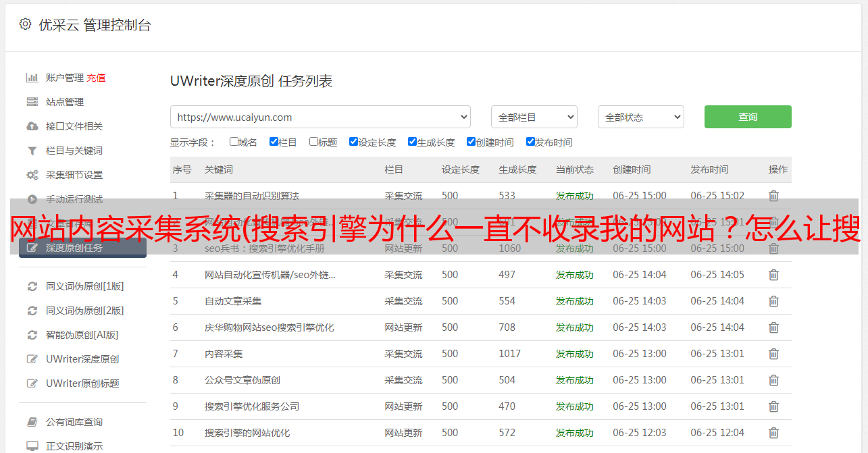Click the book icon for 公有词库查询

[32, 422]
